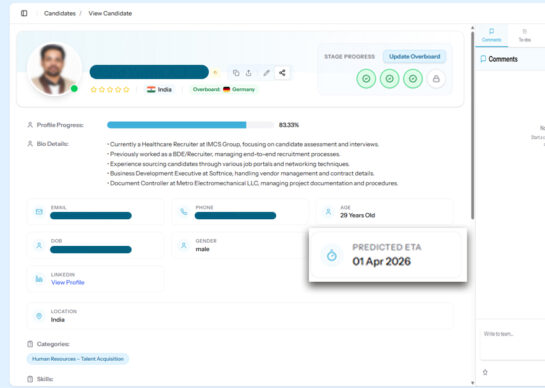This screenshot has height=388, width=545.
Task: Click the Predicted ETA timer icon
Action: pyautogui.click(x=332, y=256)
